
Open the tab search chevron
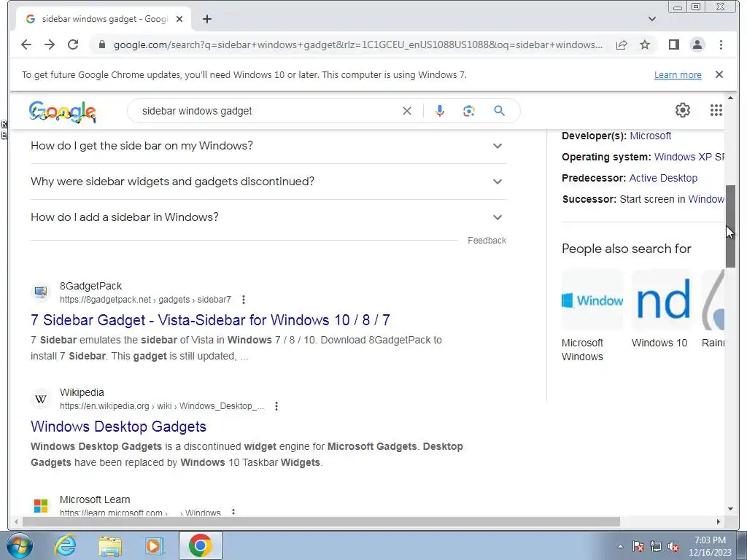point(652,19)
